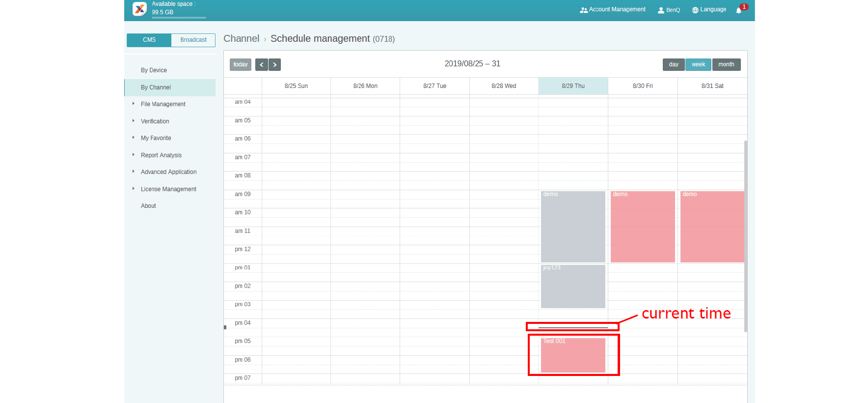Image resolution: width=868 pixels, height=403 pixels.
Task: Go to previous week with left arrow
Action: [262, 65]
